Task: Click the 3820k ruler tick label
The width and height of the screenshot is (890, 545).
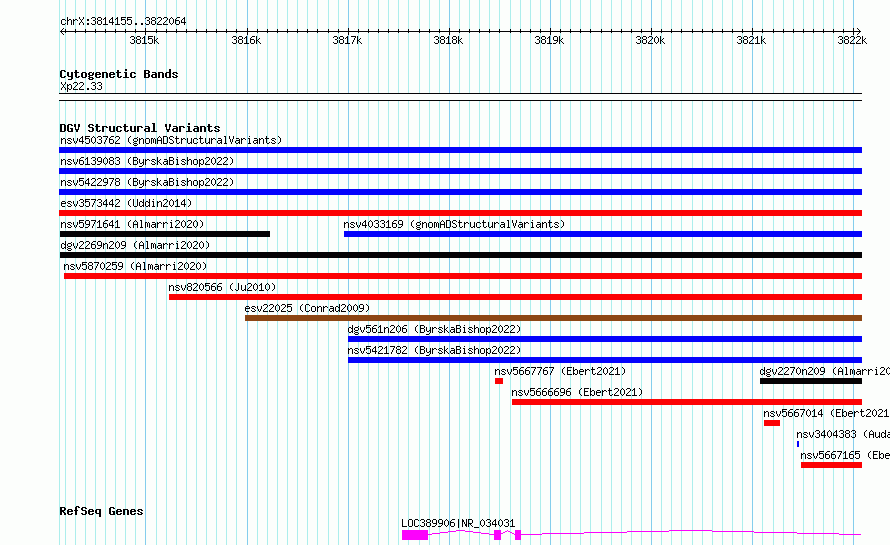Action: [x=650, y=40]
